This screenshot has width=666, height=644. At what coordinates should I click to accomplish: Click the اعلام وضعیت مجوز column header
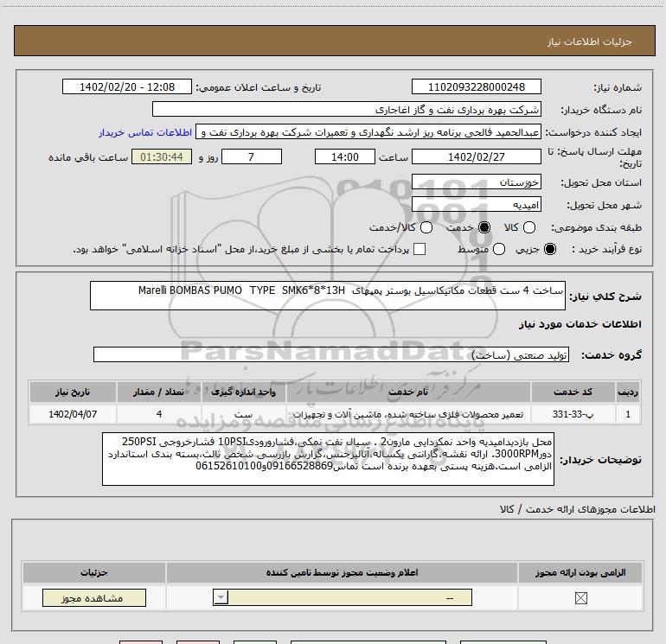point(342,572)
